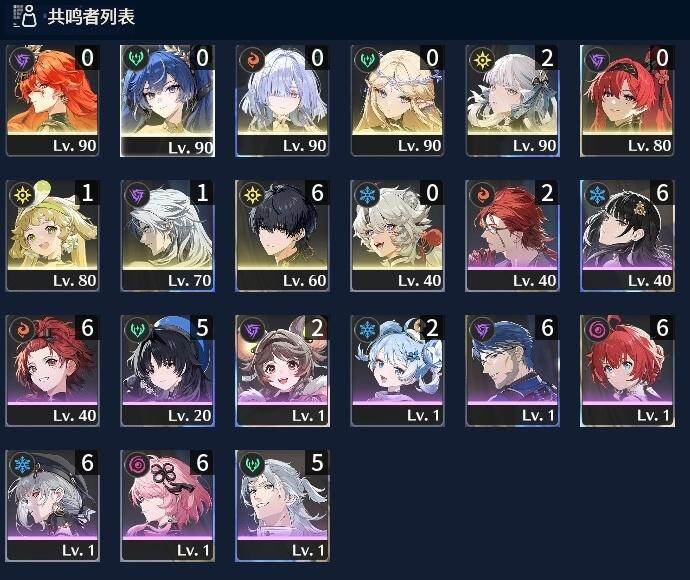
Task: Choose the blonde girl with green hat Lv. 80
Action: click(52, 236)
